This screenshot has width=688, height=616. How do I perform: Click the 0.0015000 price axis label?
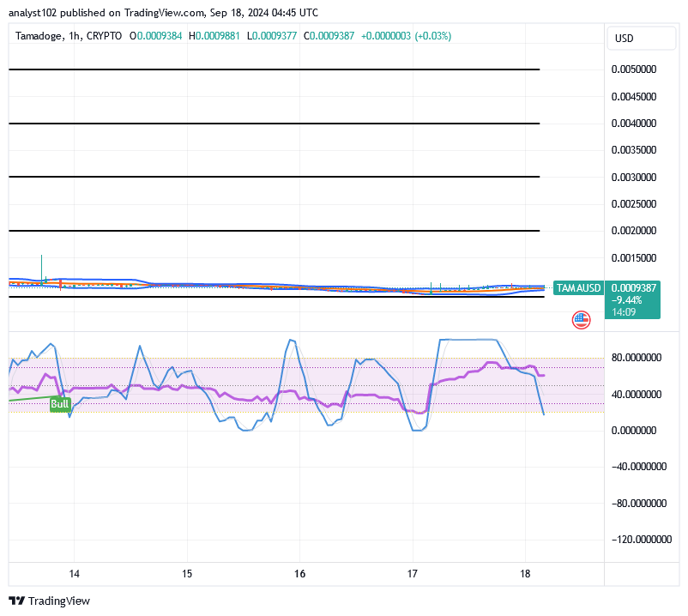(634, 258)
